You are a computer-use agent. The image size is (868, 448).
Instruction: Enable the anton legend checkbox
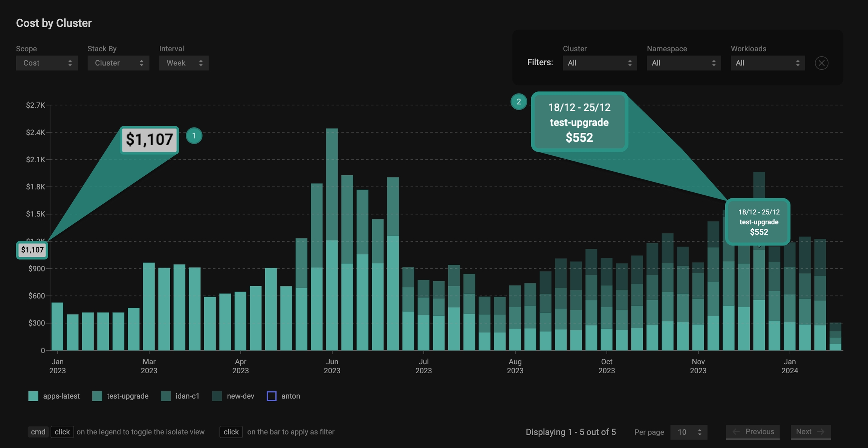click(271, 396)
